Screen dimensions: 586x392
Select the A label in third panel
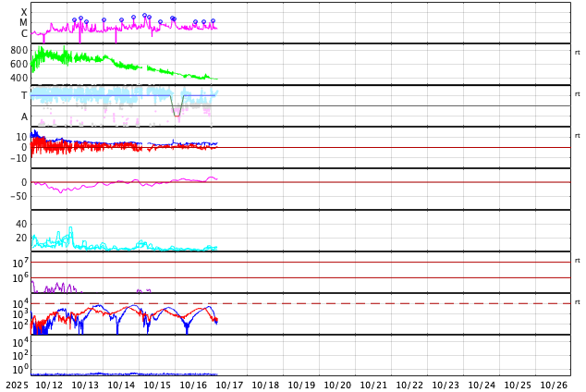[x=24, y=116]
